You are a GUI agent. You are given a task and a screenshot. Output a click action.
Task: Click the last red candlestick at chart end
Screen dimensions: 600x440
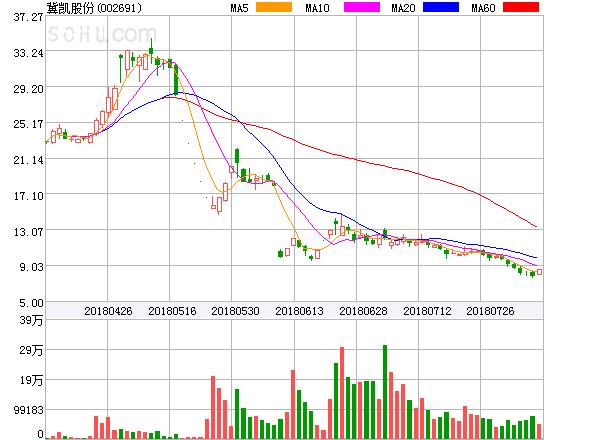point(540,272)
